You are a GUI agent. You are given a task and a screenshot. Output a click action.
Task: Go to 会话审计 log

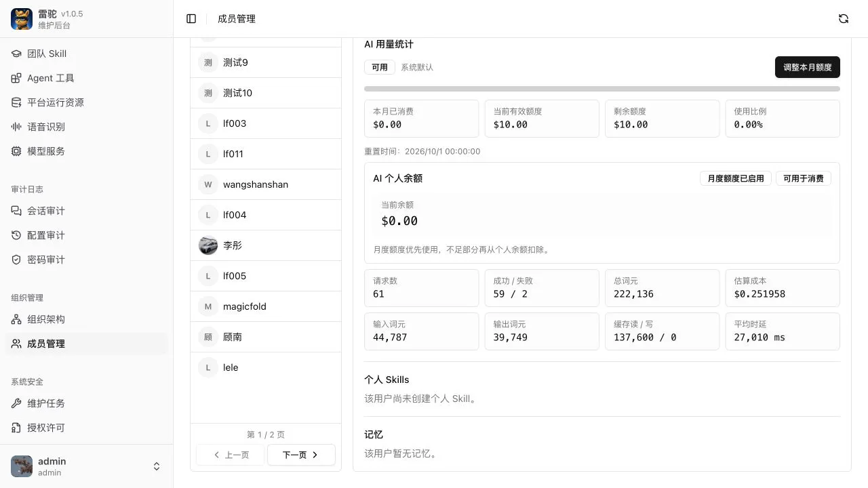pyautogui.click(x=86, y=211)
